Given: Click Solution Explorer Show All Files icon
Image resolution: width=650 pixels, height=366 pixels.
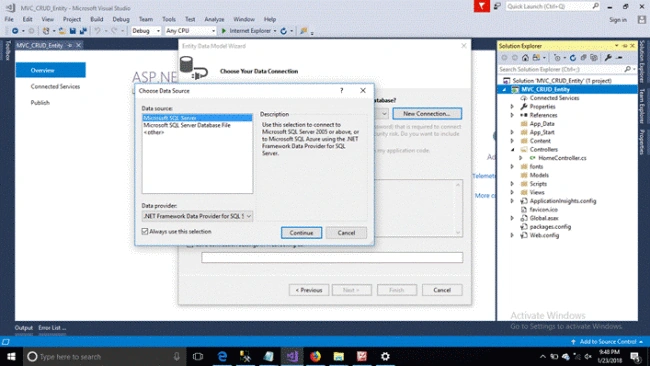Looking at the screenshot, I should (594, 58).
